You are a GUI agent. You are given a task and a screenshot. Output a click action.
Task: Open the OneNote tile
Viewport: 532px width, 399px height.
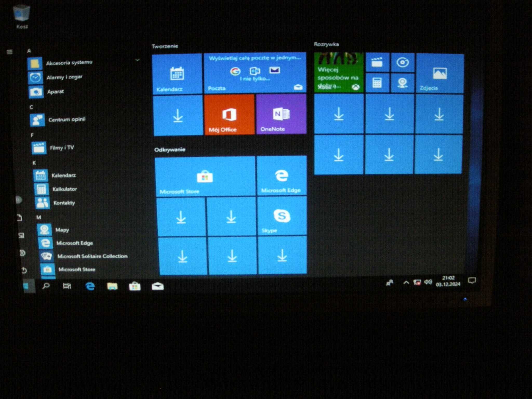(x=281, y=114)
